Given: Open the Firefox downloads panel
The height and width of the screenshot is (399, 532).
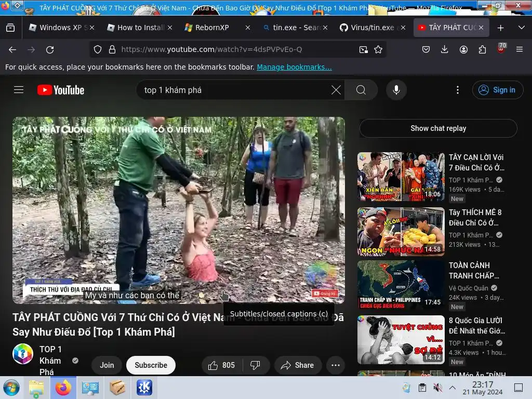Looking at the screenshot, I should coord(445,49).
